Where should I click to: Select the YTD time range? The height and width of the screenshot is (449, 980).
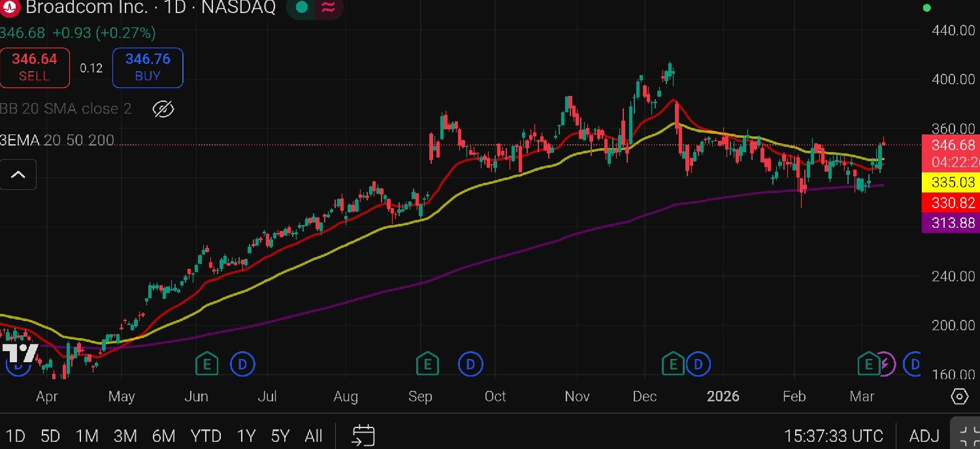(x=206, y=435)
